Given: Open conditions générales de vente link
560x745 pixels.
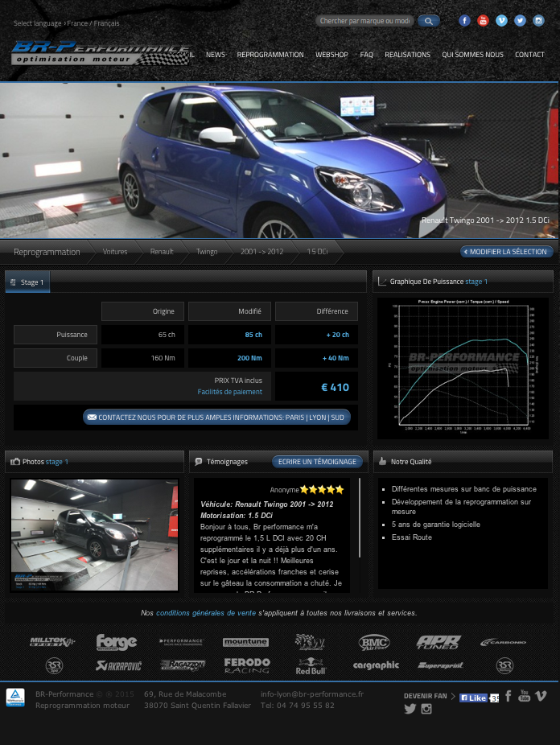Looking at the screenshot, I should 206,613.
